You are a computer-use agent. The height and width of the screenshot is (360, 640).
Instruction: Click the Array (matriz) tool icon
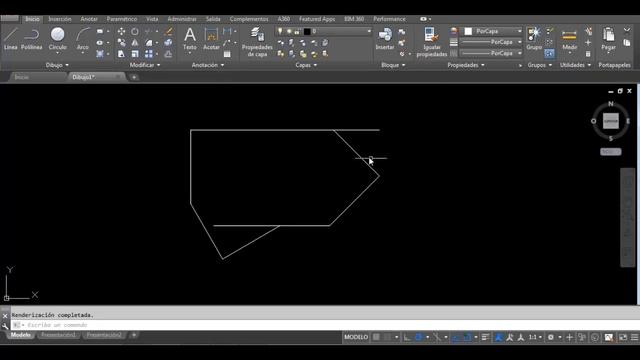point(149,54)
